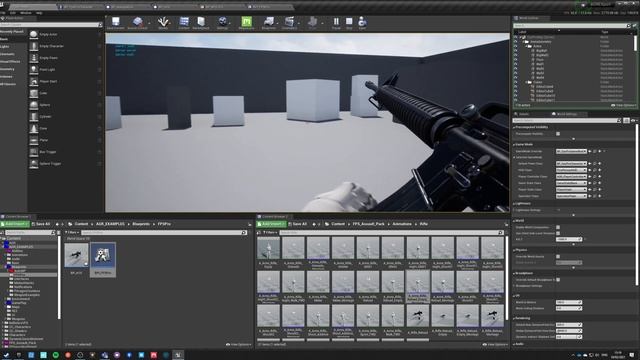Toggle the Precomputed Visibility checkbox
The width and height of the screenshot is (640, 360).
(x=558, y=134)
